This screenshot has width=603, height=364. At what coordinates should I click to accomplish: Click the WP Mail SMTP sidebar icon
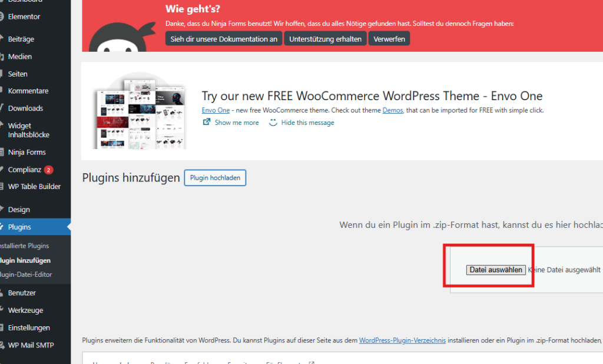pyautogui.click(x=2, y=345)
